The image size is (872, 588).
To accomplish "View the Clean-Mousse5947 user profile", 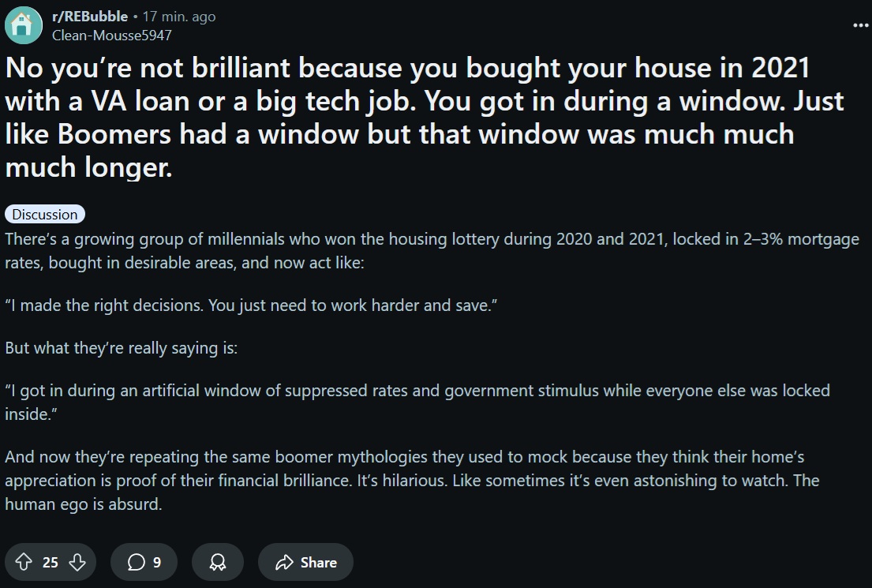I will tap(112, 35).
